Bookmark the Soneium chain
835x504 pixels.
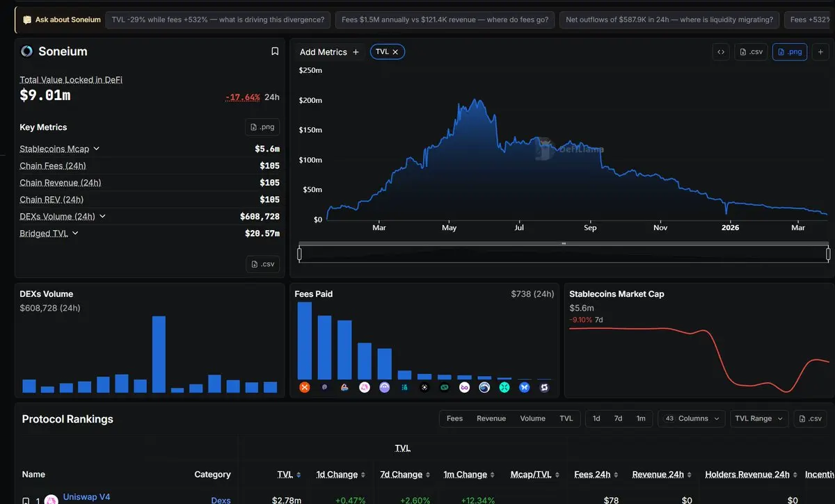point(275,51)
